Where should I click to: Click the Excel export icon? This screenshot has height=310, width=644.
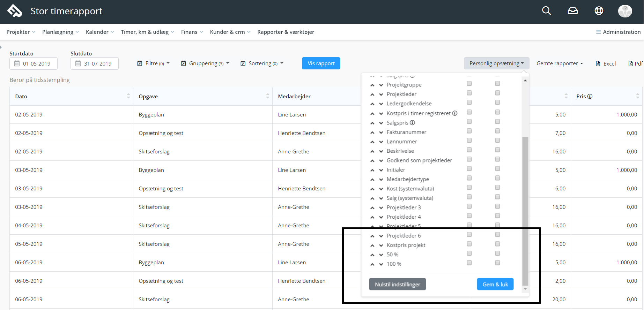pos(598,63)
